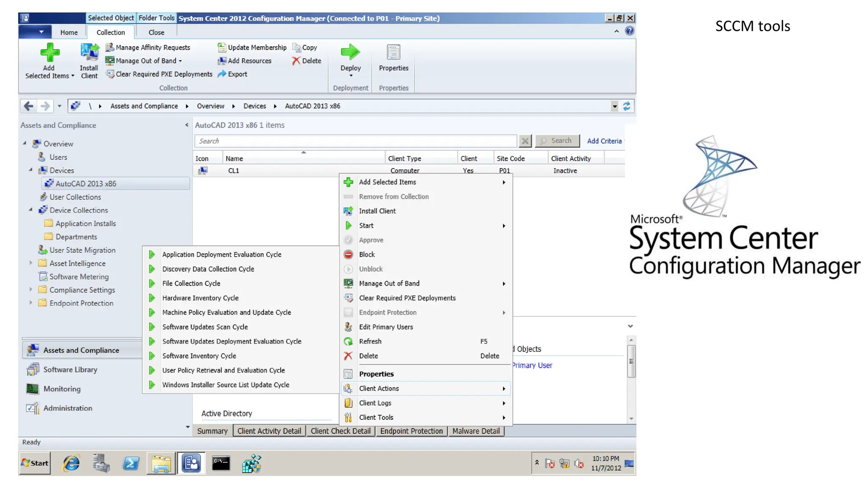Open the Client Logs submenu
The width and height of the screenshot is (868, 488).
426,403
